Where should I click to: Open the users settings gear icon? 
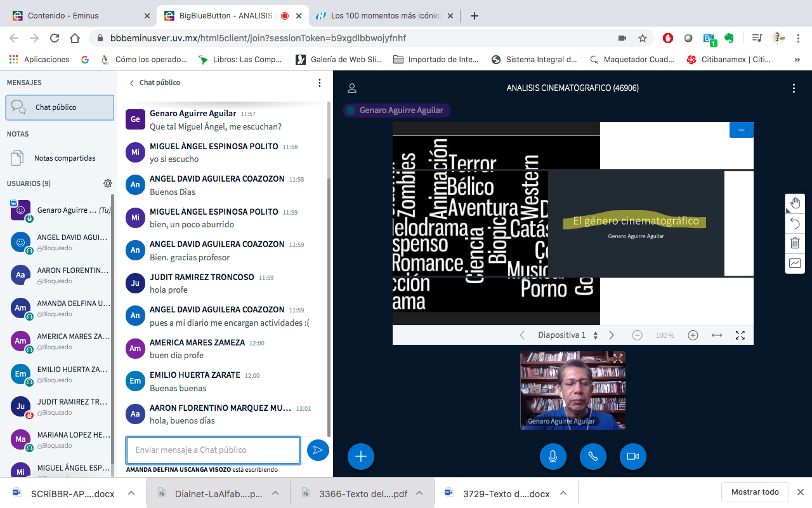pos(108,184)
